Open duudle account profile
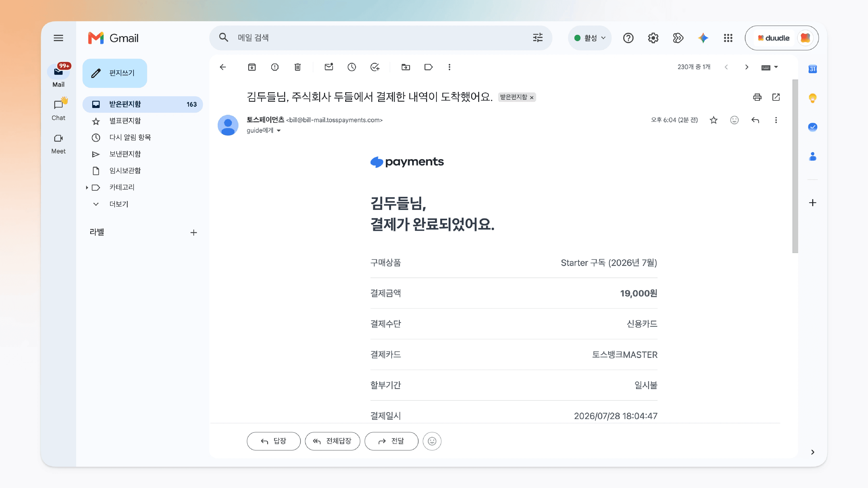Viewport: 868px width, 488px height. pos(781,38)
